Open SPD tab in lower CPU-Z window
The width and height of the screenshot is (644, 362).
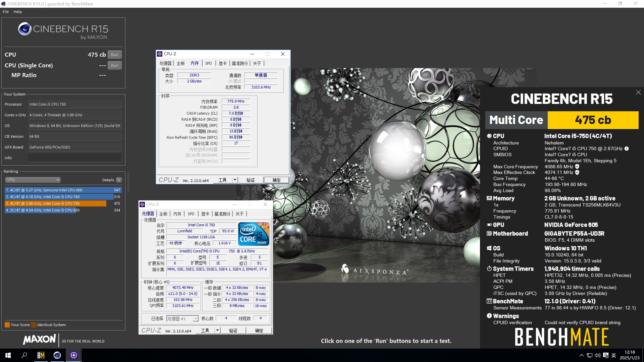[x=191, y=214]
